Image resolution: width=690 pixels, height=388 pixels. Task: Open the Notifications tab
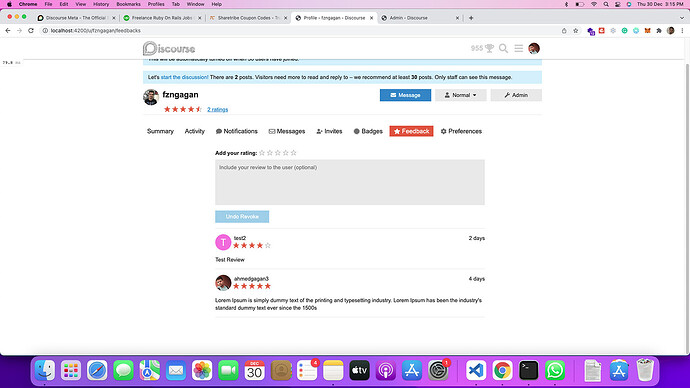(236, 131)
